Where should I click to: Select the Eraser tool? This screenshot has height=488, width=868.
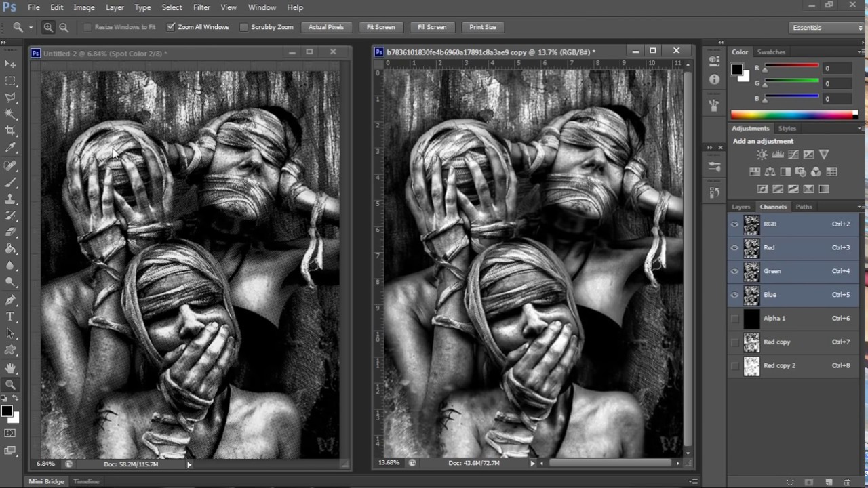[10, 232]
